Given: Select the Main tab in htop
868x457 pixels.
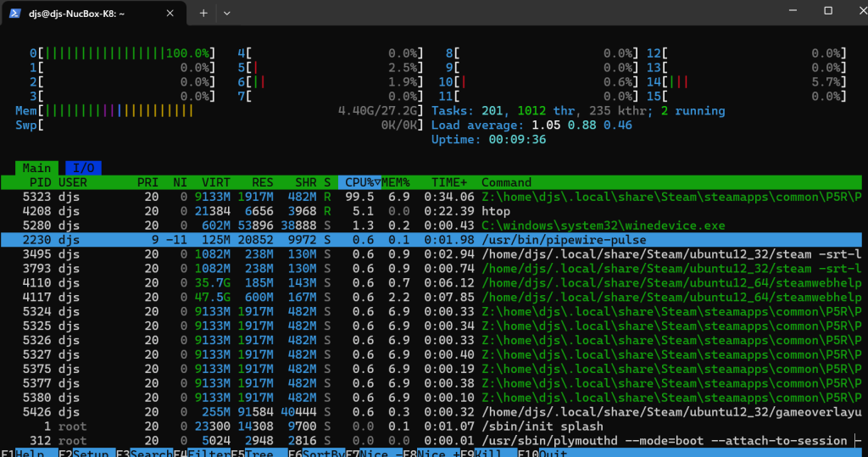Looking at the screenshot, I should point(36,168).
